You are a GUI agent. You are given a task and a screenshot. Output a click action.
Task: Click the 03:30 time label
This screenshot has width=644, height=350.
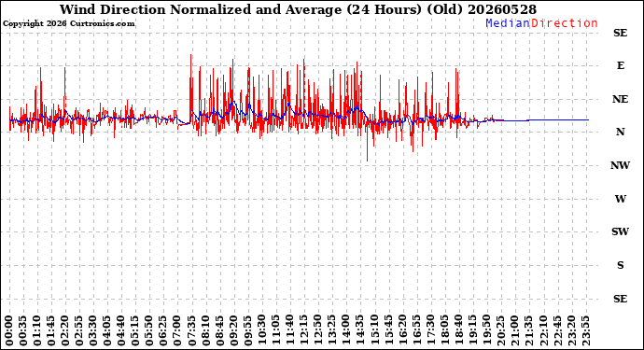[93, 330]
